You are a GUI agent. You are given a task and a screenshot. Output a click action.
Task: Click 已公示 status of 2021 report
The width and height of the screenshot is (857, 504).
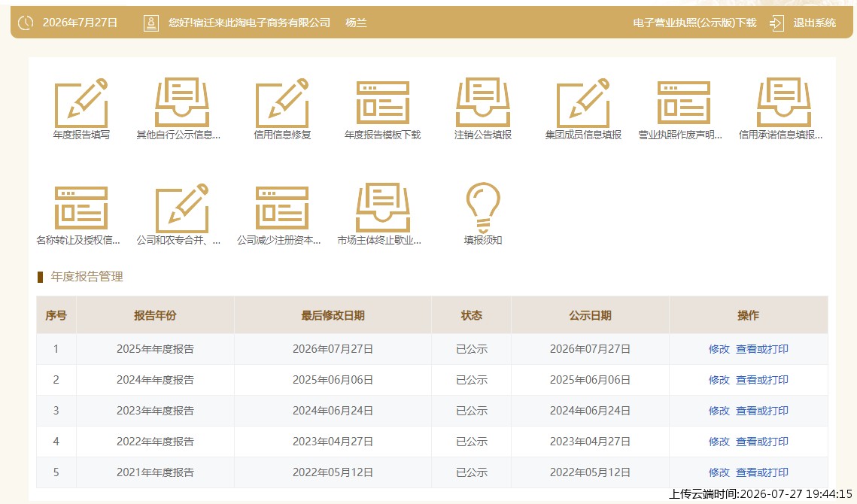472,472
